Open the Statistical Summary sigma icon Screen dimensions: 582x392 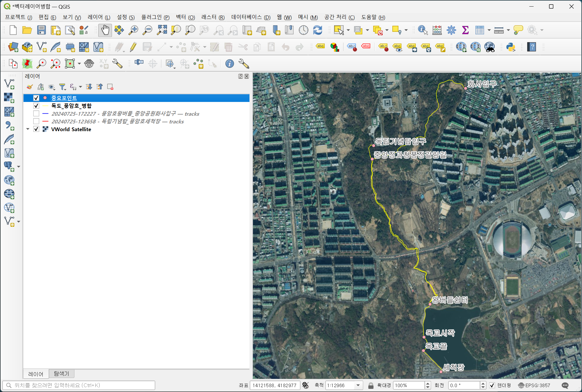465,30
